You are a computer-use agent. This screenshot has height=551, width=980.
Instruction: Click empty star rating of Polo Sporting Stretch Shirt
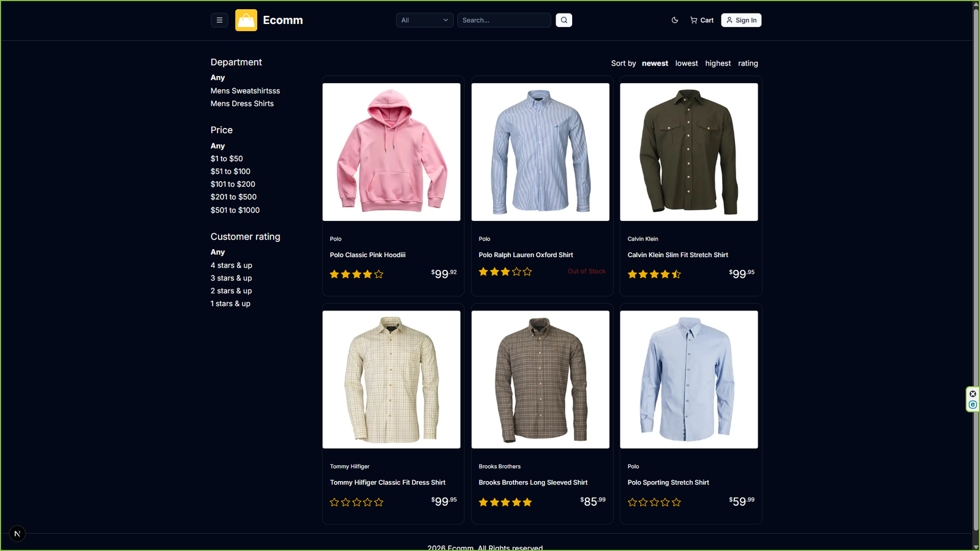coord(654,502)
